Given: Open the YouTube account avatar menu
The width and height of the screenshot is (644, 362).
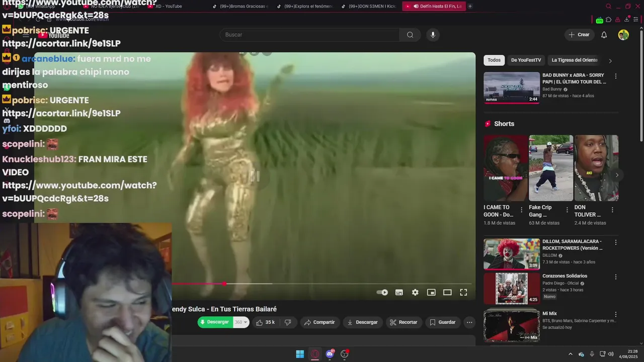Looking at the screenshot, I should coord(623,35).
